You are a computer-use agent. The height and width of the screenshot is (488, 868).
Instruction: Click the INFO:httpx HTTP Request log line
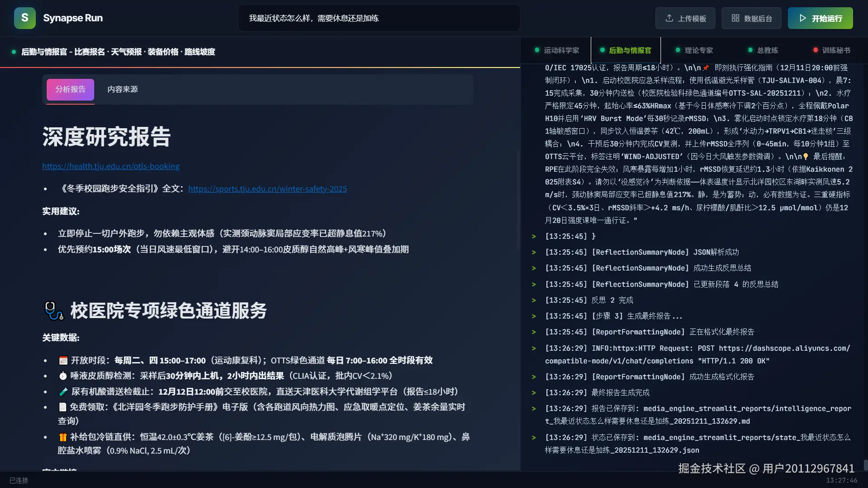coord(698,355)
